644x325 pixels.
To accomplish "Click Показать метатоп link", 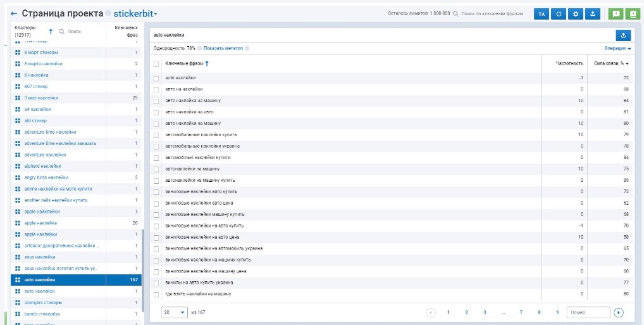I will pos(223,48).
